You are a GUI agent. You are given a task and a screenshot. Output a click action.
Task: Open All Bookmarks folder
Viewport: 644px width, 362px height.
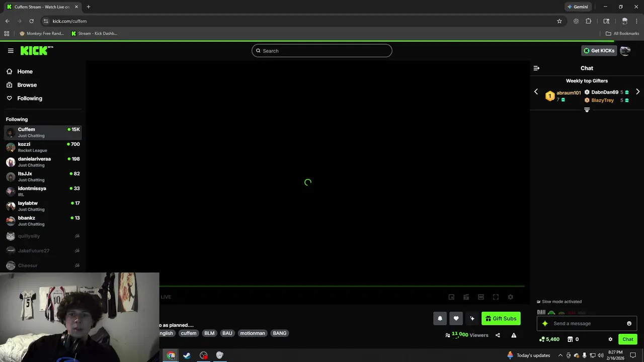[622, 34]
